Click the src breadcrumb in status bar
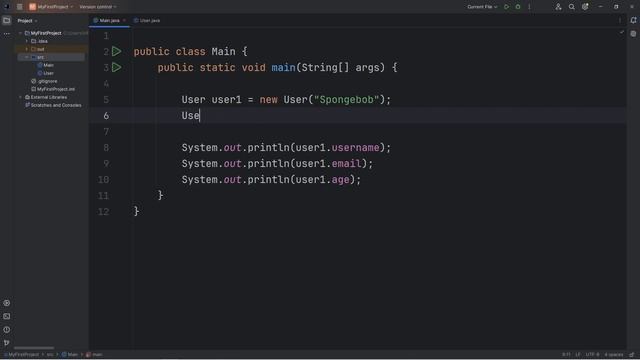 tap(50, 355)
